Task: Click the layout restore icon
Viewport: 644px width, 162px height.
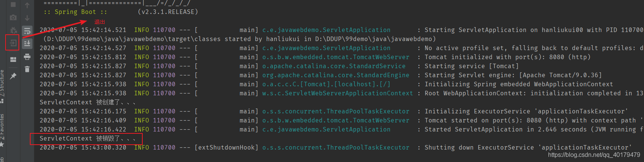Action: click(13, 60)
